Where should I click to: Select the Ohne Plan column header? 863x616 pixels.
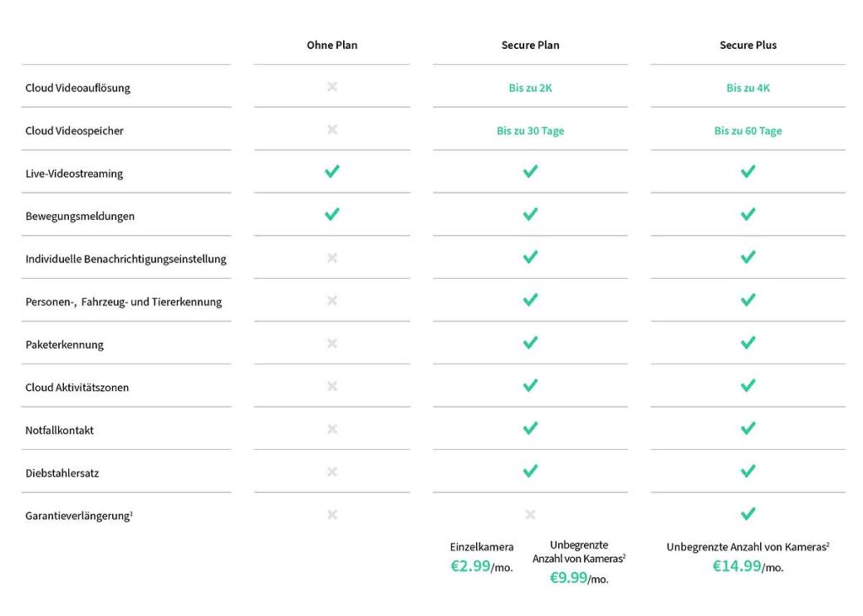pos(332,45)
